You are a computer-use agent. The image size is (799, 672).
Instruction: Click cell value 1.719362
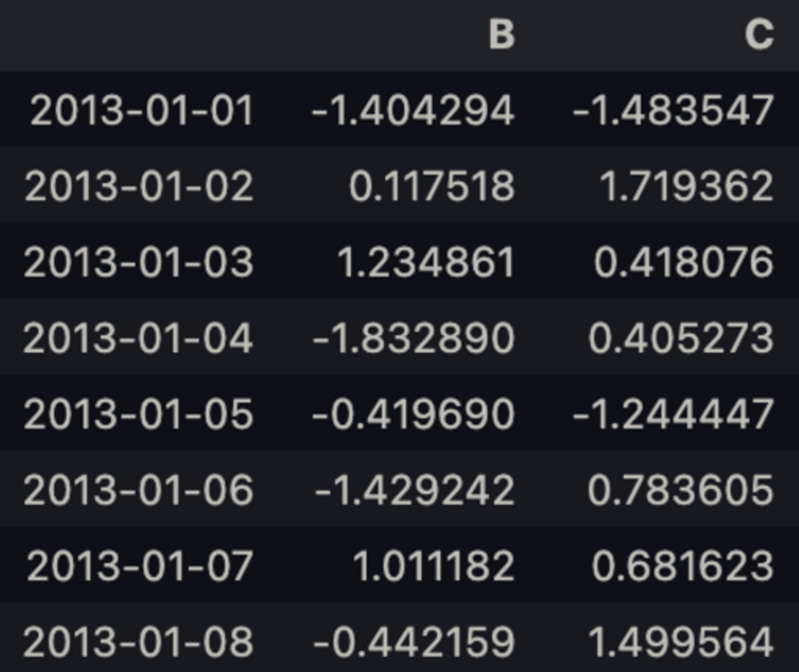[687, 186]
